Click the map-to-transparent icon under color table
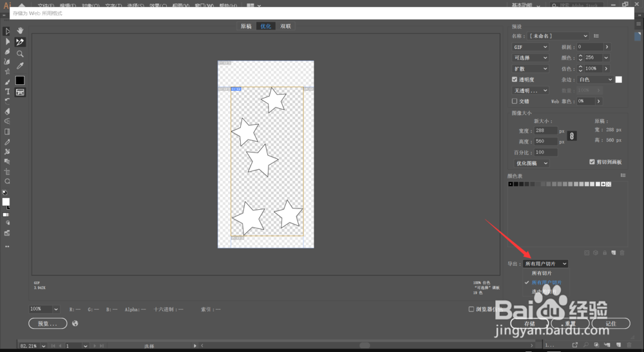 pyautogui.click(x=587, y=253)
